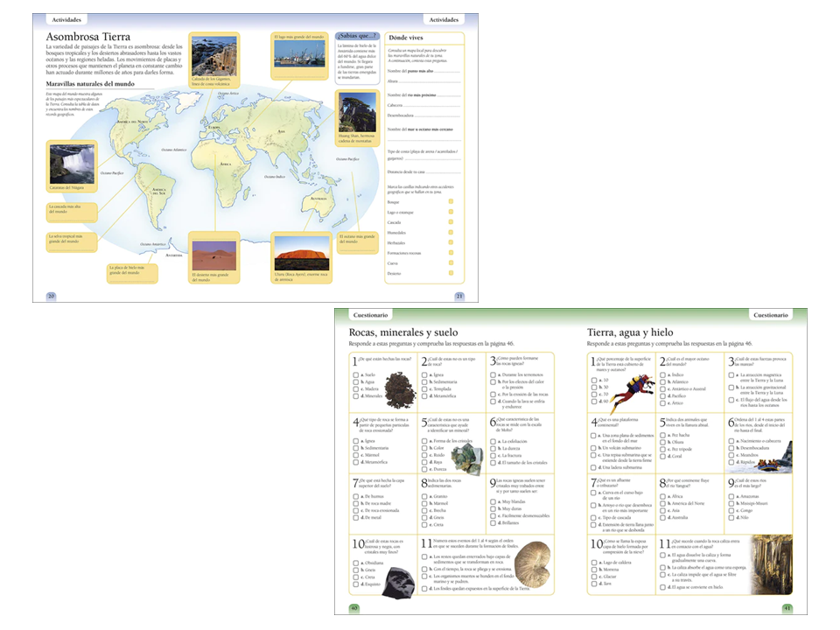Click the soil clump image in rocks question 1
This screenshot has height=630, width=840.
click(400, 390)
